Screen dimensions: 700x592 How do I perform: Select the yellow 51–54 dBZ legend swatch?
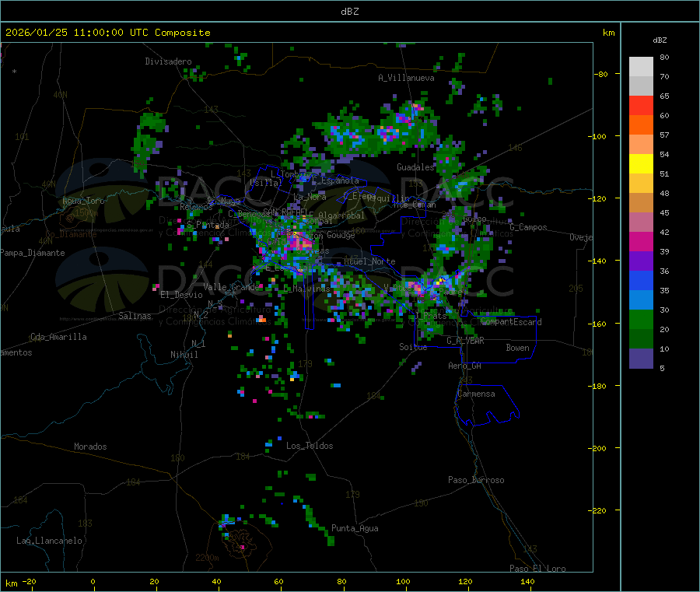pos(641,164)
